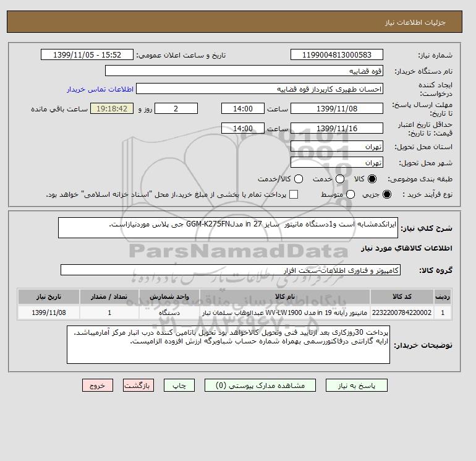This screenshot has width=476, height=461.
Task: Click the buyer organization field قوه قضاییه
Action: [244, 71]
